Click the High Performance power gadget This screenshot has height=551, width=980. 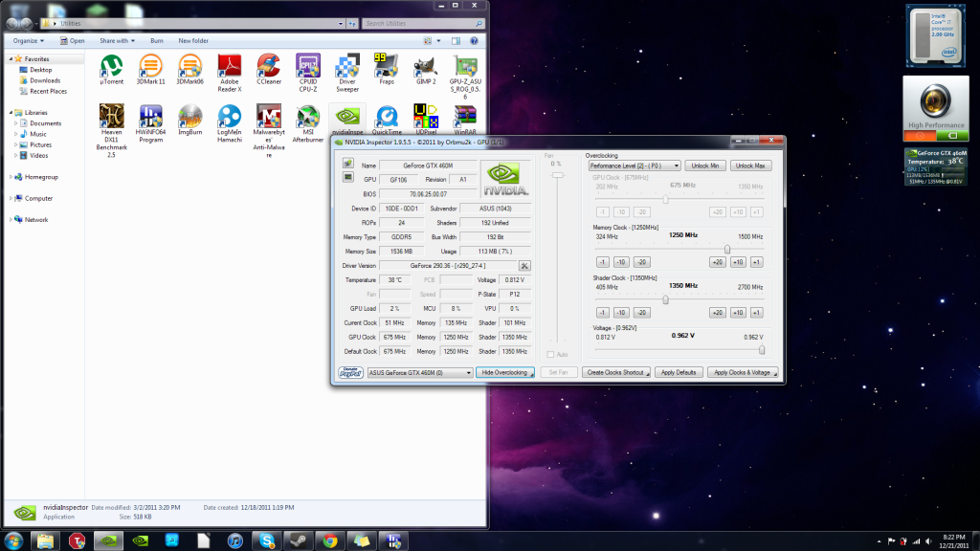click(x=936, y=109)
